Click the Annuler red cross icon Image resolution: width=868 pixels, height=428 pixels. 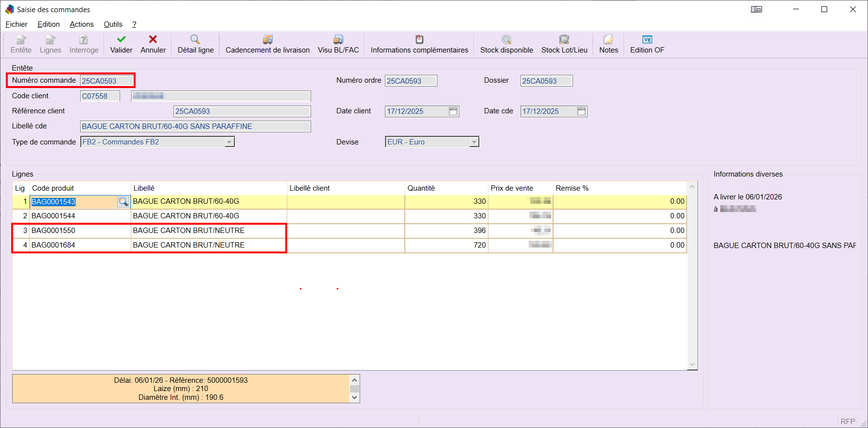153,39
